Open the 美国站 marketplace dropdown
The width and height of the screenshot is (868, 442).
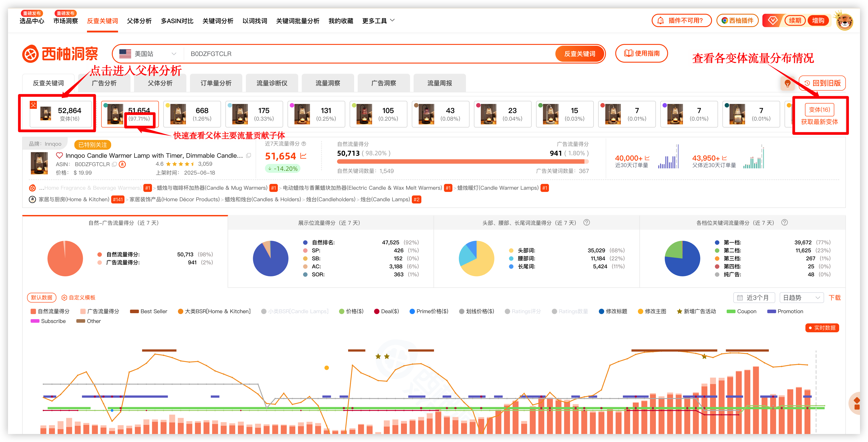tap(148, 54)
